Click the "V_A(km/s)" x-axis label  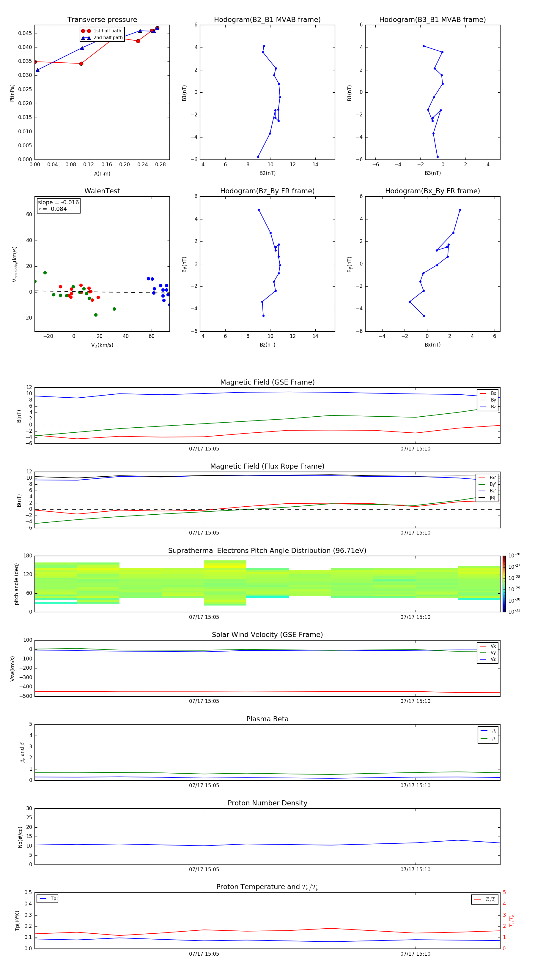(x=102, y=345)
